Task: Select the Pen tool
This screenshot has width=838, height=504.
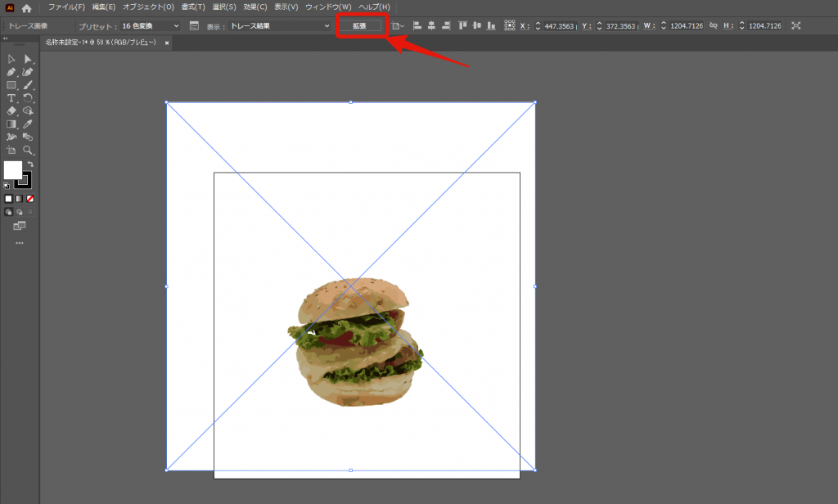Action: coord(11,72)
